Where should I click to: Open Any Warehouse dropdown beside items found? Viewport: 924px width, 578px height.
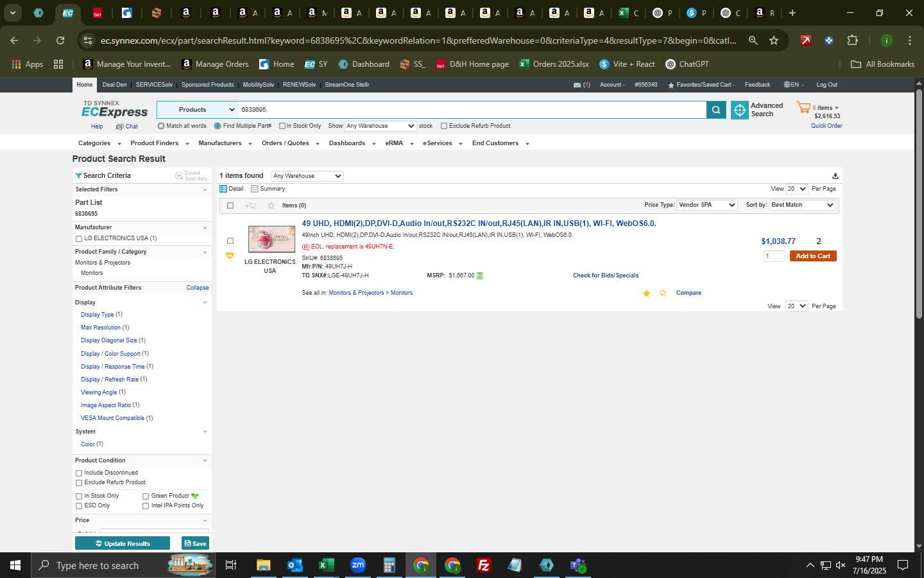pyautogui.click(x=307, y=176)
